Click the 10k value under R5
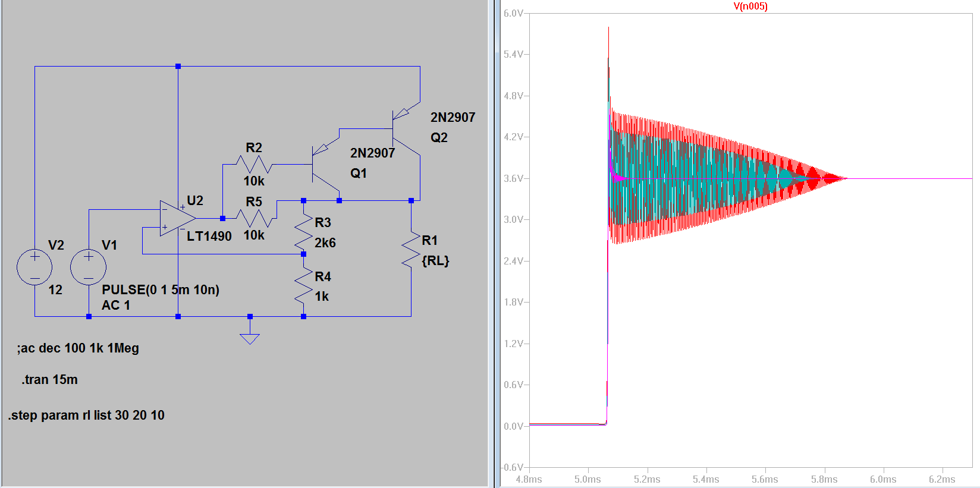Screen dimensions: 980x488 tap(254, 235)
